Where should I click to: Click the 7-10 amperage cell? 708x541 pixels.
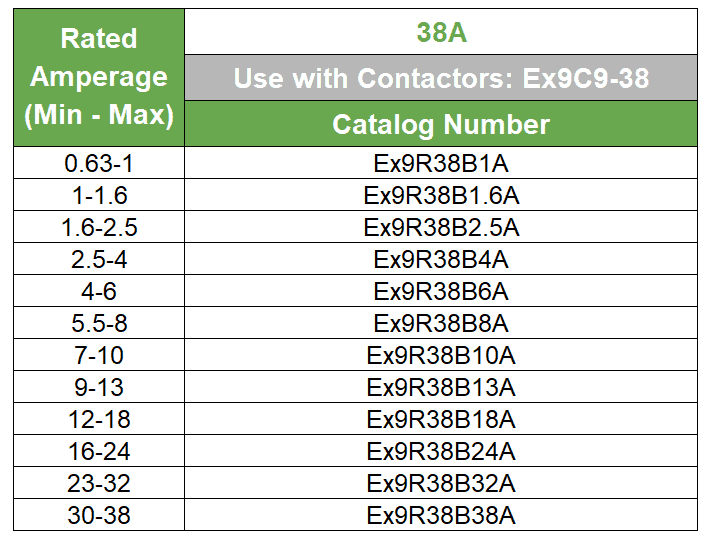pyautogui.click(x=98, y=355)
